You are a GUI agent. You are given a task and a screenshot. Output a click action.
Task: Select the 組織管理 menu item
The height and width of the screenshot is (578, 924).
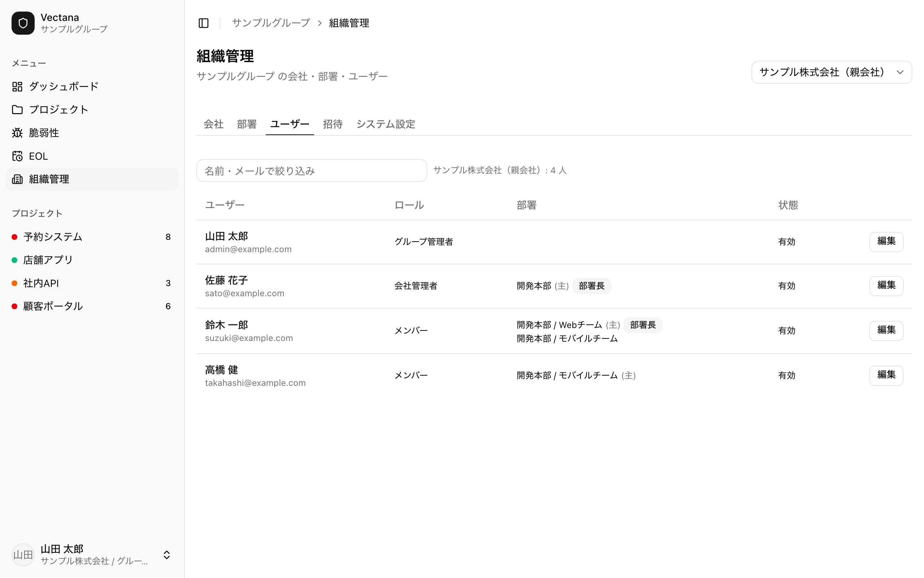(x=92, y=179)
